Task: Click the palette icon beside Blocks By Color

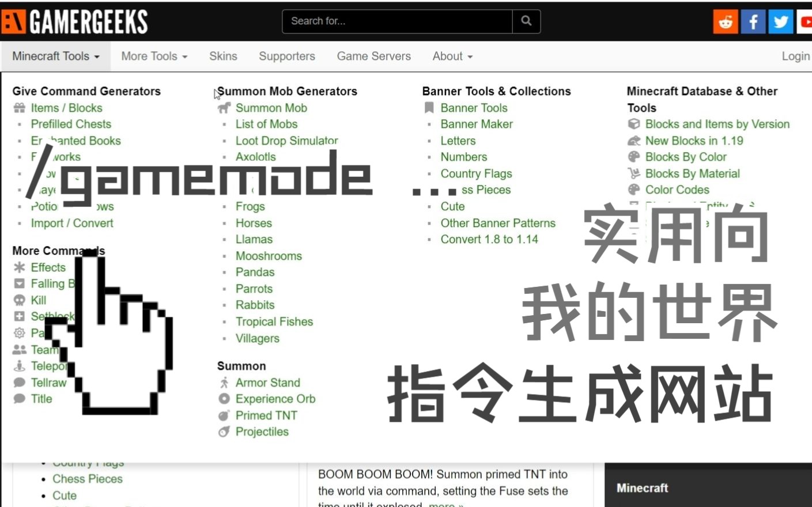Action: point(634,157)
